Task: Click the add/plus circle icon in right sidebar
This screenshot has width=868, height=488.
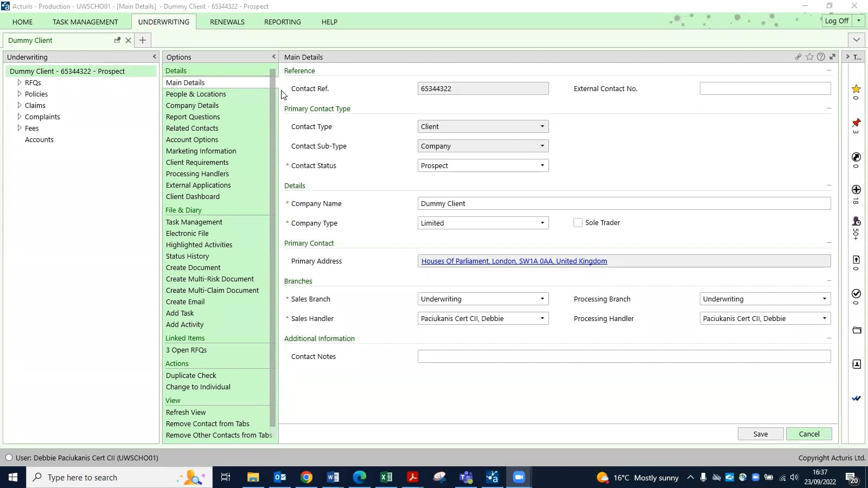Action: point(856,190)
